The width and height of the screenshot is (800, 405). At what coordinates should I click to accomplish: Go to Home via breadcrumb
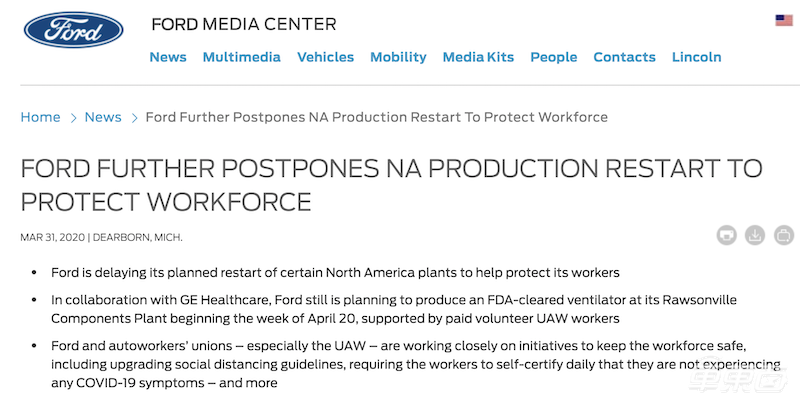pos(40,117)
